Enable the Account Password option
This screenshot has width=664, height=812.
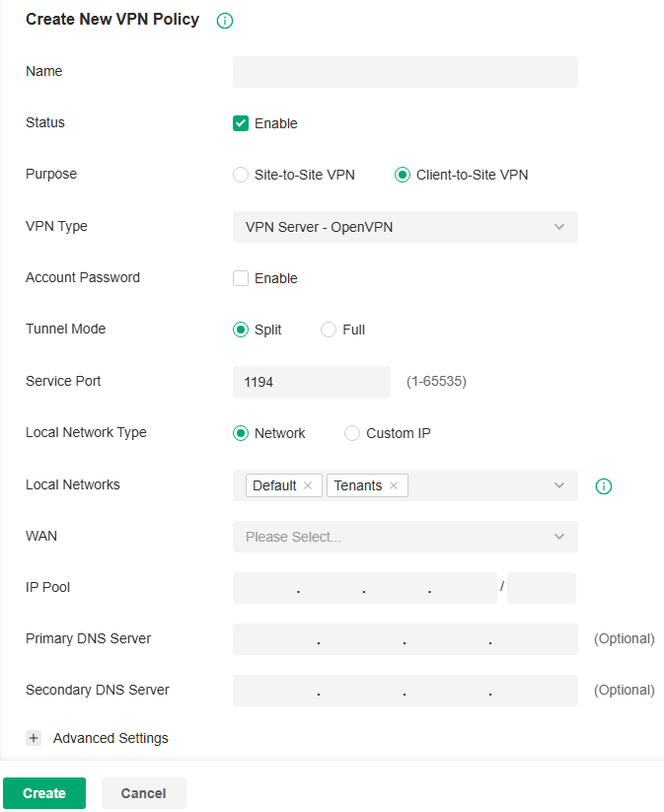click(241, 277)
